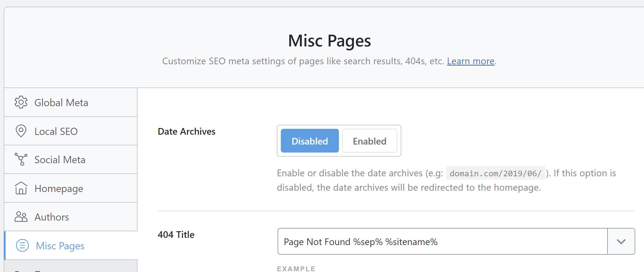The height and width of the screenshot is (272, 644).
Task: Open the Learn more link
Action: click(470, 61)
